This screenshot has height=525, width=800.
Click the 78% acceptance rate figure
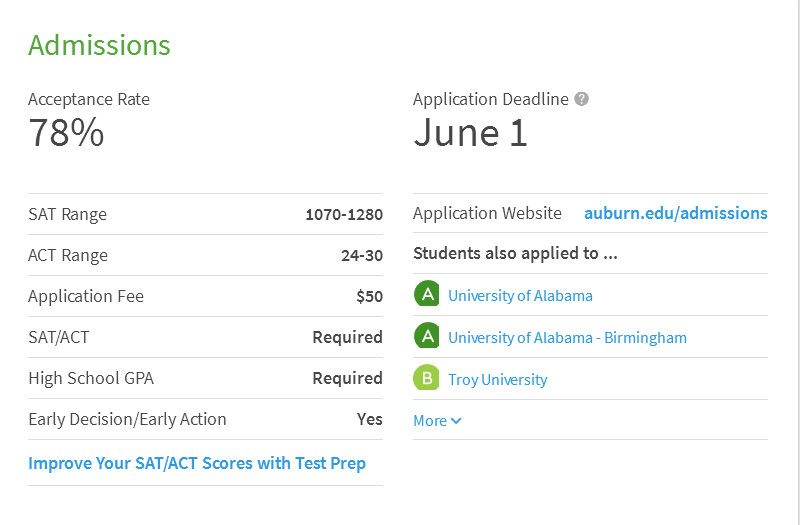(x=66, y=133)
